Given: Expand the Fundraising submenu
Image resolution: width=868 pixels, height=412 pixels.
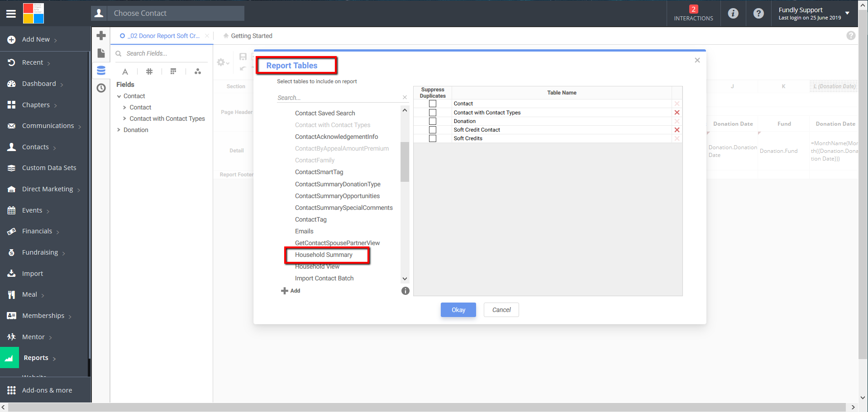Looking at the screenshot, I should coord(63,253).
